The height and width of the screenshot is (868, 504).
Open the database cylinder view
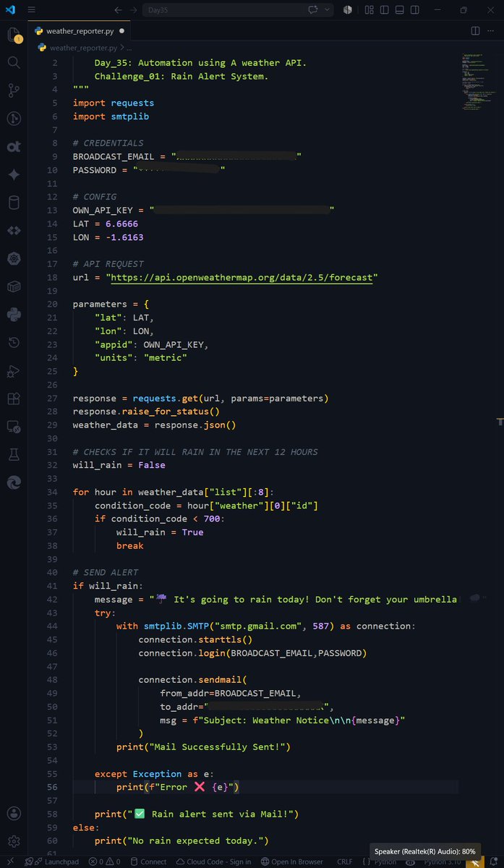point(14,203)
